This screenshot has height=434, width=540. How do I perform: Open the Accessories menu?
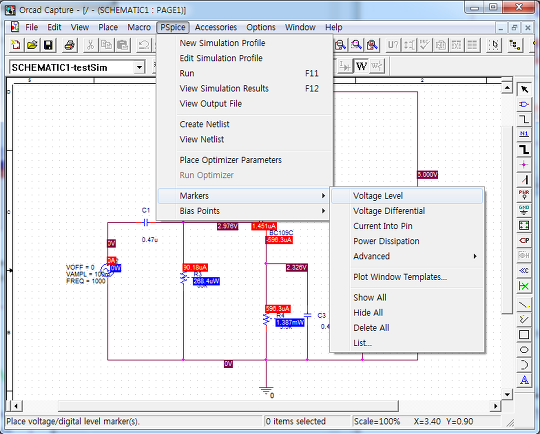(216, 27)
